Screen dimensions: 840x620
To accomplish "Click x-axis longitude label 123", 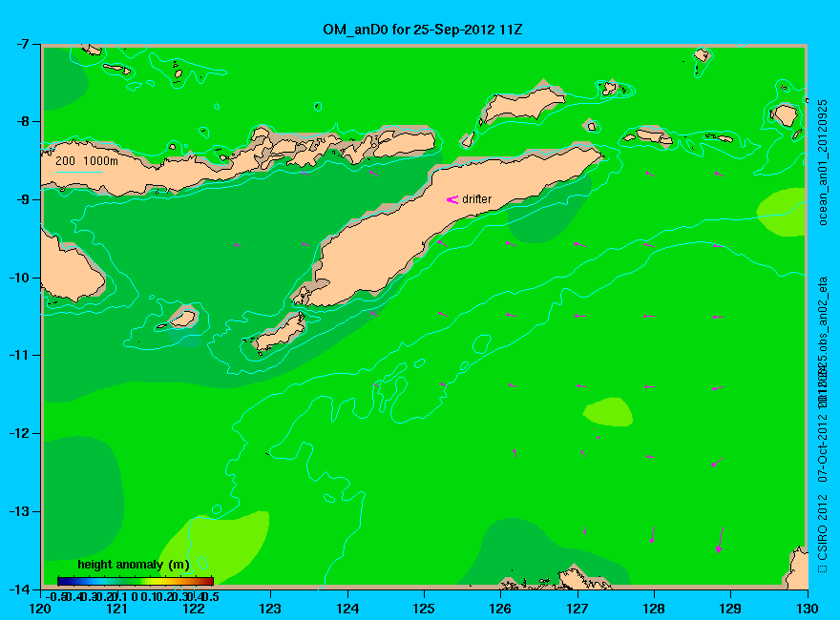I will coord(270,609).
